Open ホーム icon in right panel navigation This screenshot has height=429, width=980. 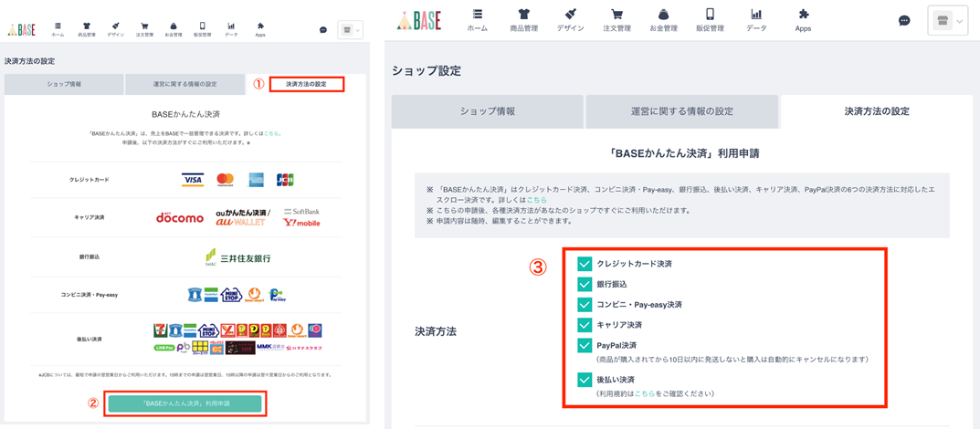[x=477, y=20]
